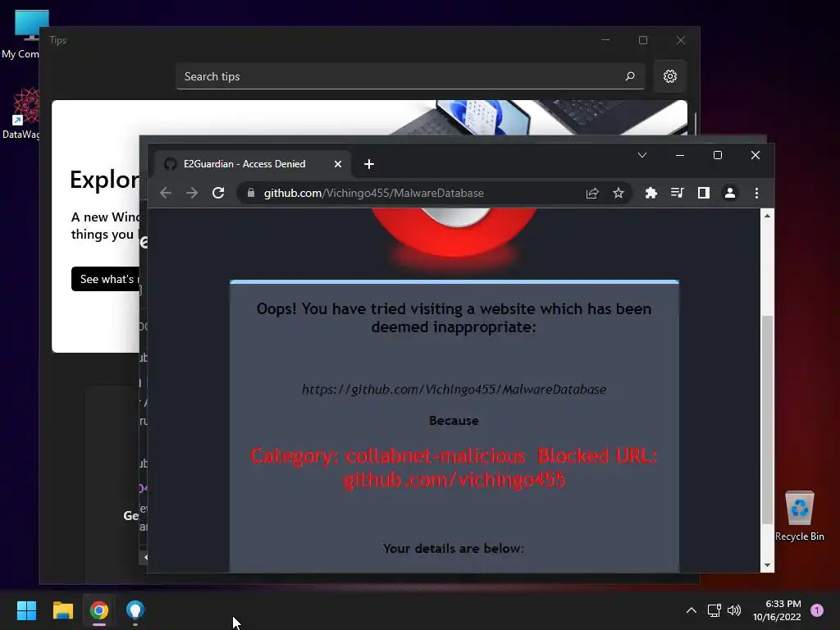Open the Windows Start menu
Viewport: 840px width, 630px height.
click(26, 610)
